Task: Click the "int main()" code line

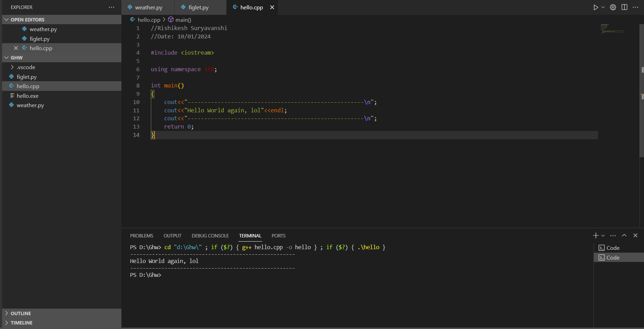Action: pos(167,85)
